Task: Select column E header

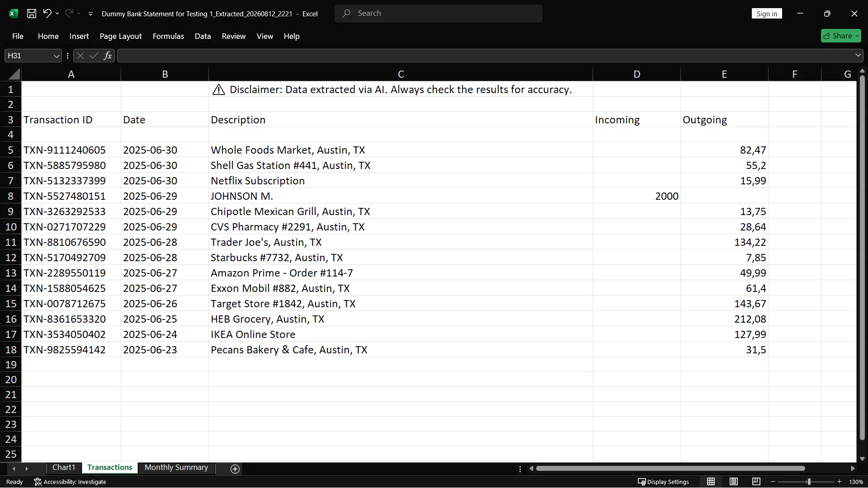Action: point(724,74)
